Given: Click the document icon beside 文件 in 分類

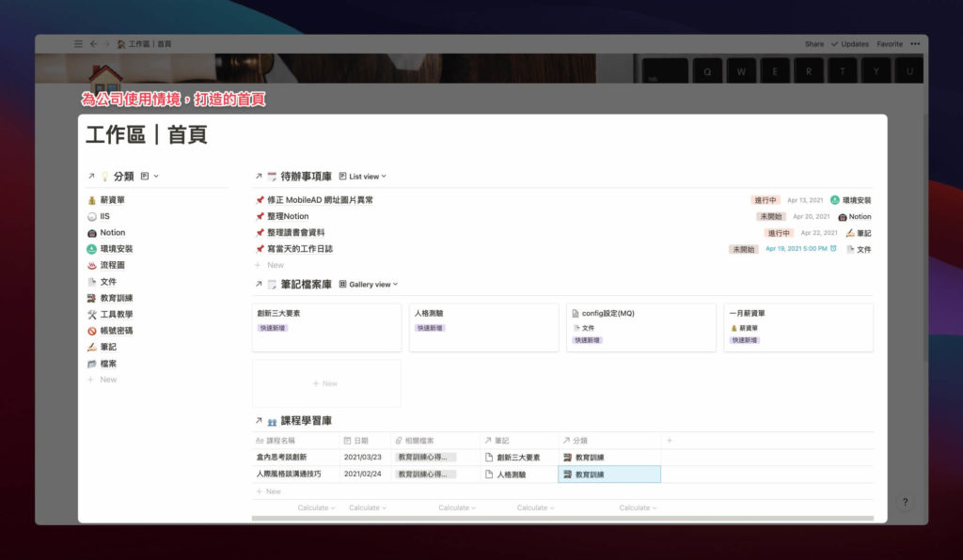Looking at the screenshot, I should (91, 282).
